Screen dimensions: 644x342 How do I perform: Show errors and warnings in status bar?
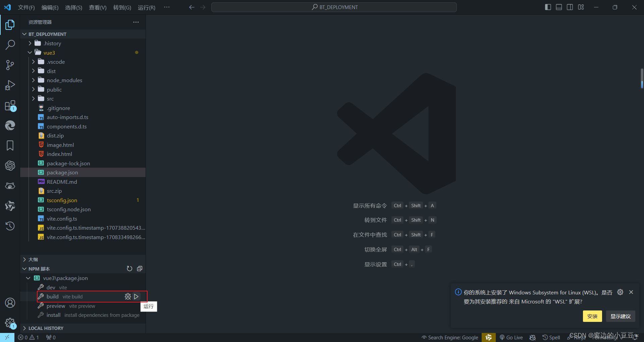[29, 337]
